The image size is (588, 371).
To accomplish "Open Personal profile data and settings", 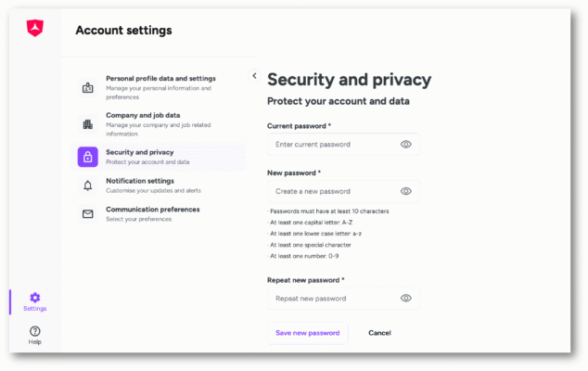I will [160, 79].
